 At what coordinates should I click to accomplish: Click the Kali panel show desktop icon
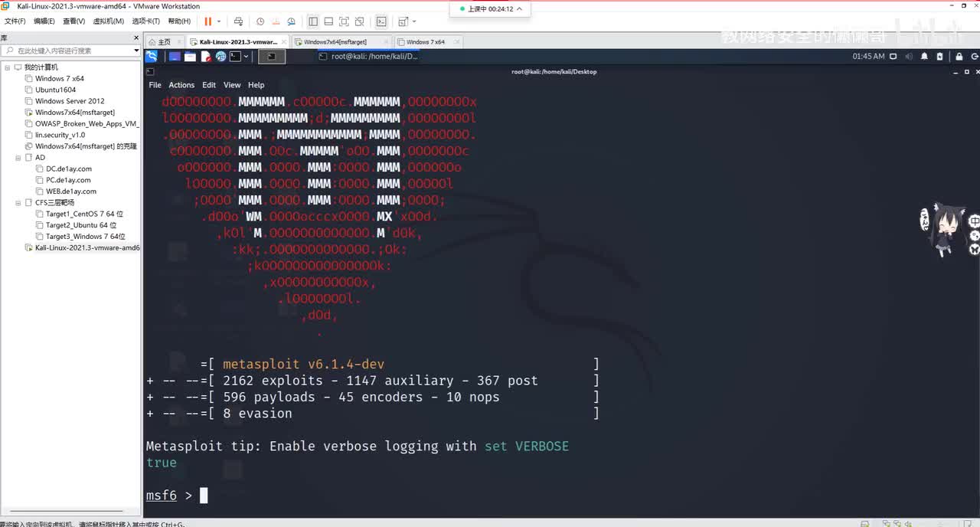(x=175, y=56)
